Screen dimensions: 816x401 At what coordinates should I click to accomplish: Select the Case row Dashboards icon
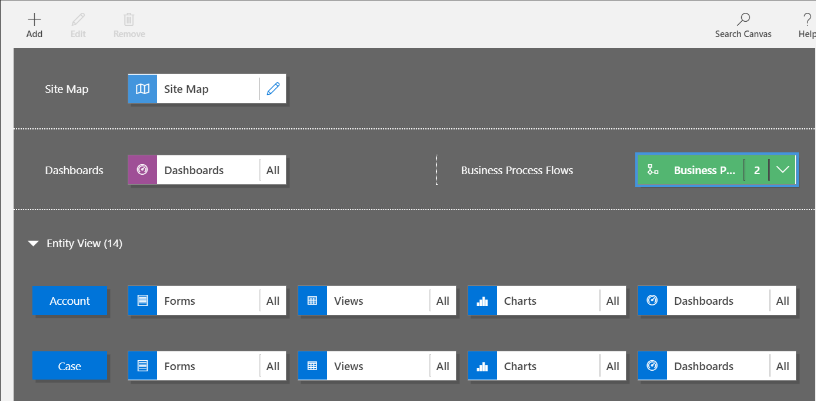tap(652, 367)
